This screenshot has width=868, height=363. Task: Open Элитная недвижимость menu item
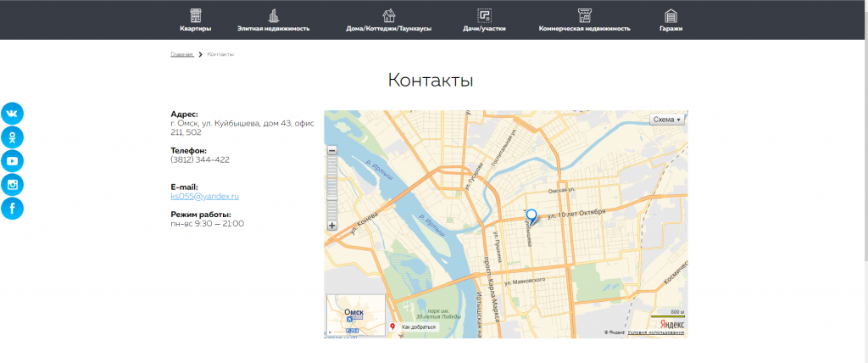pos(273,28)
